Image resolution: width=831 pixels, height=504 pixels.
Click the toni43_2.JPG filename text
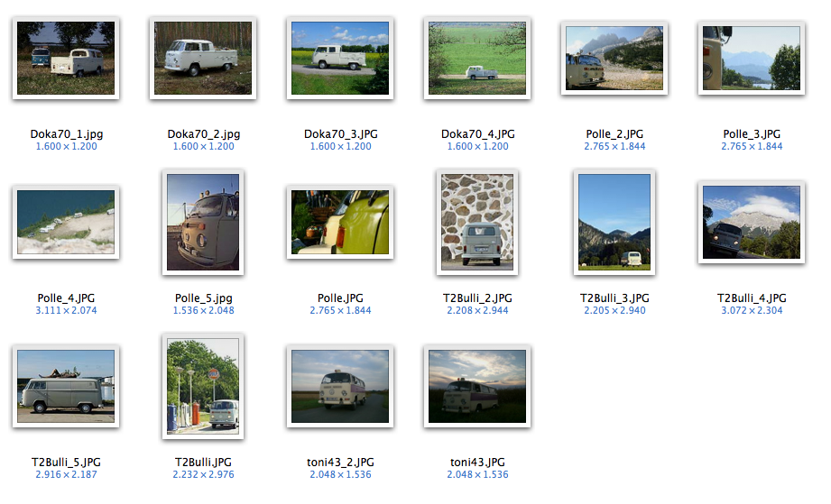pyautogui.click(x=340, y=463)
